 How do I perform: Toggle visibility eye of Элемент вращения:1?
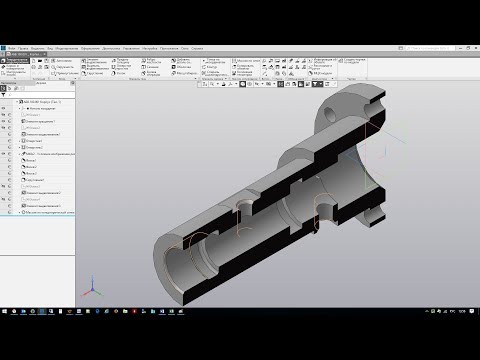[x=3, y=121]
